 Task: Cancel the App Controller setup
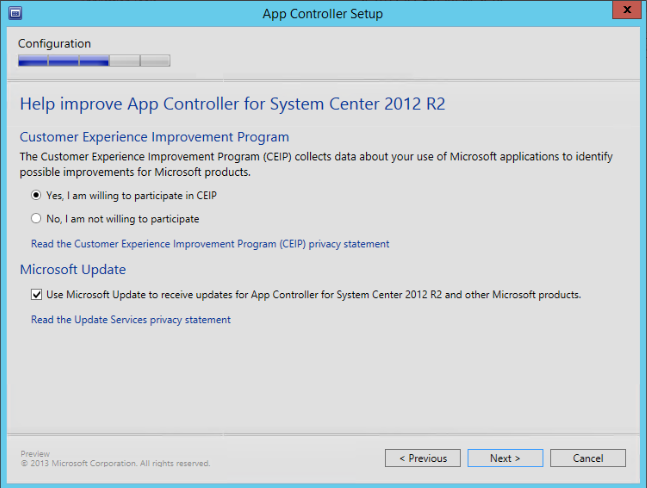pos(587,458)
